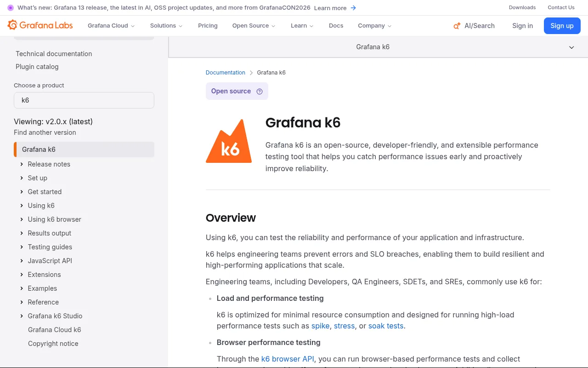The image size is (588, 368).
Task: Open the Copyright notice sidebar entry
Action: tap(53, 344)
